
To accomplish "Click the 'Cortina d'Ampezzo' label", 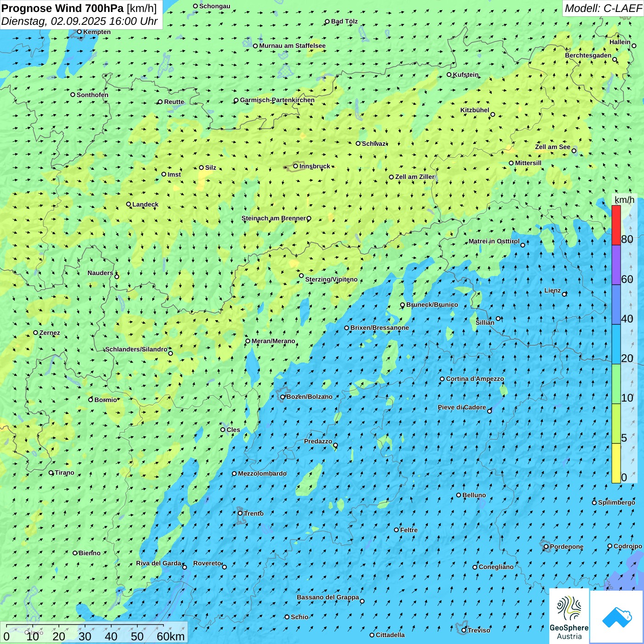I will (x=475, y=379).
